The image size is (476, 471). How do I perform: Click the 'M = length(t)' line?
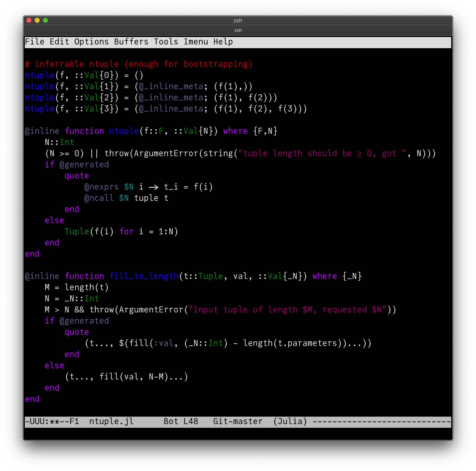tap(77, 287)
